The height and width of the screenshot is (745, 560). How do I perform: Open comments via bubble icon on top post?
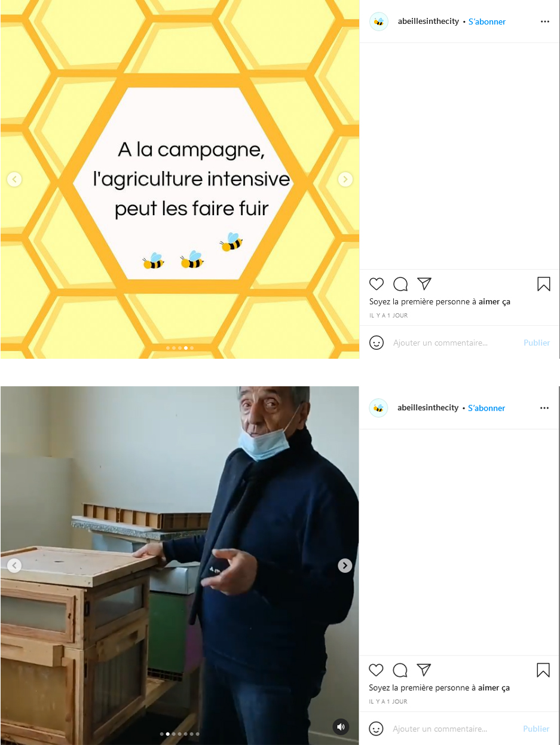[400, 284]
